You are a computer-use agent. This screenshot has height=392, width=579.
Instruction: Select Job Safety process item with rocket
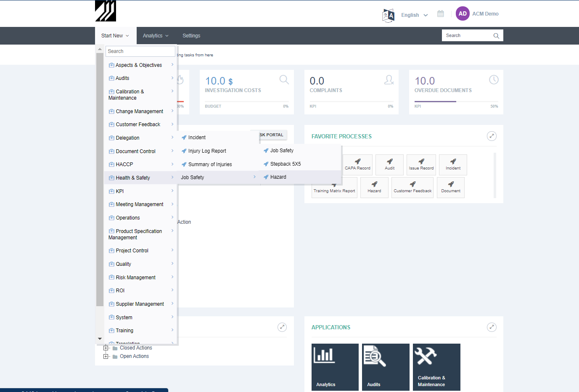(300, 151)
